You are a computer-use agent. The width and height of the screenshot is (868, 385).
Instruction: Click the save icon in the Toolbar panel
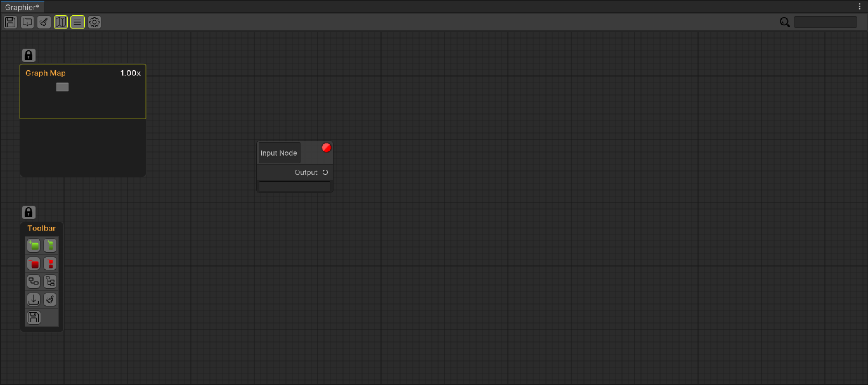pyautogui.click(x=33, y=317)
